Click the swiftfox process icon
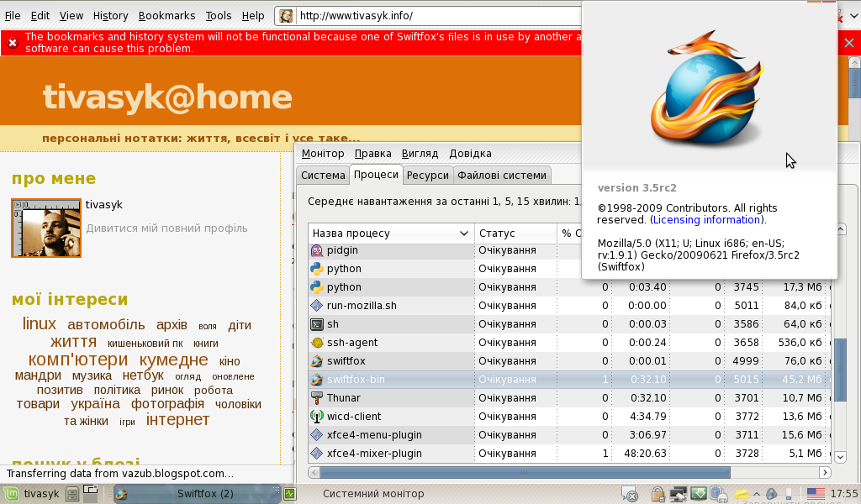The height and width of the screenshot is (504, 861). point(317,361)
